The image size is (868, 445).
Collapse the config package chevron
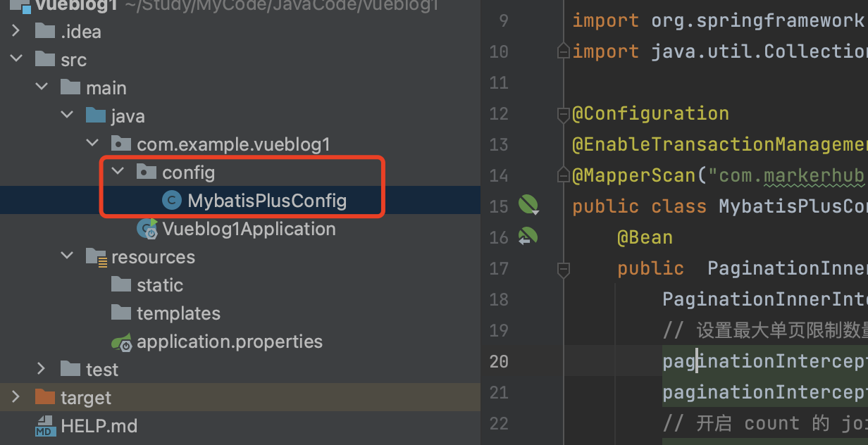118,172
